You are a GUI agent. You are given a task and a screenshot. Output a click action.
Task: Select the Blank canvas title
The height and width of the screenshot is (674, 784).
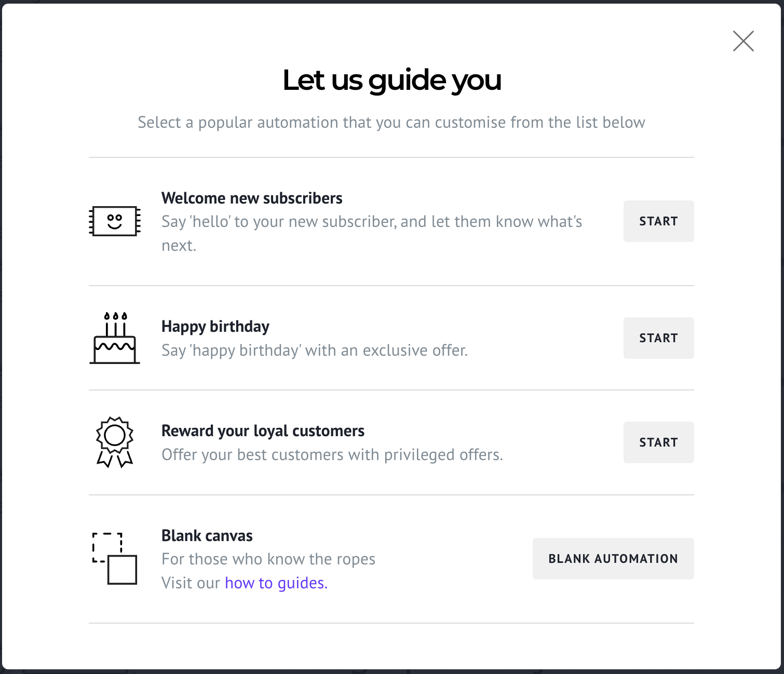click(207, 535)
